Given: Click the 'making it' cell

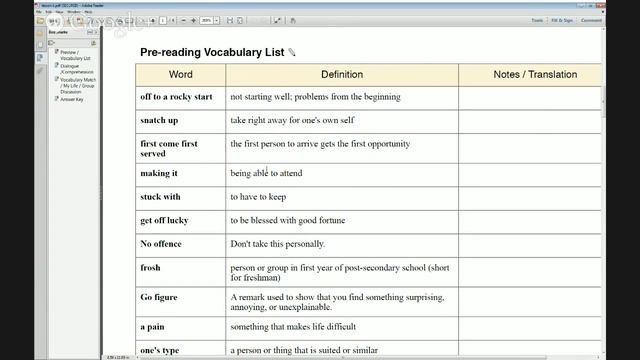Looking at the screenshot, I should click(180, 175).
